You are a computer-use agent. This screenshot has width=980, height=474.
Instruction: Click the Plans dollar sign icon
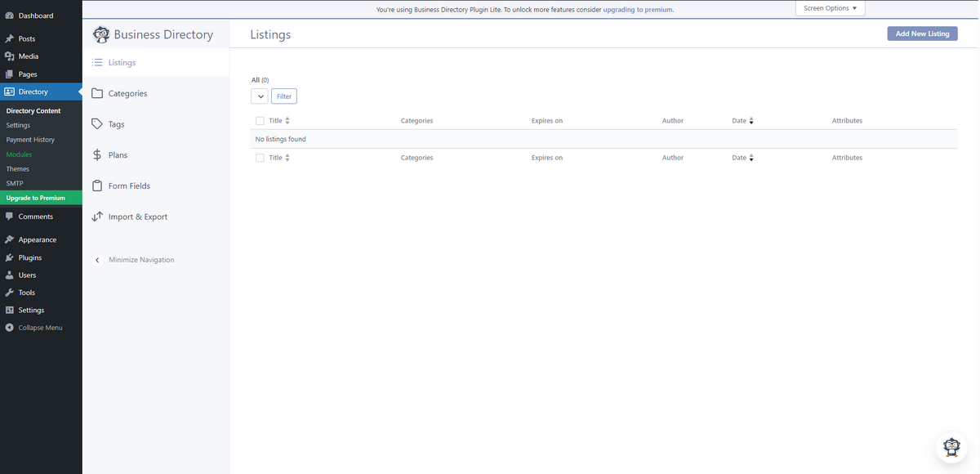click(97, 154)
